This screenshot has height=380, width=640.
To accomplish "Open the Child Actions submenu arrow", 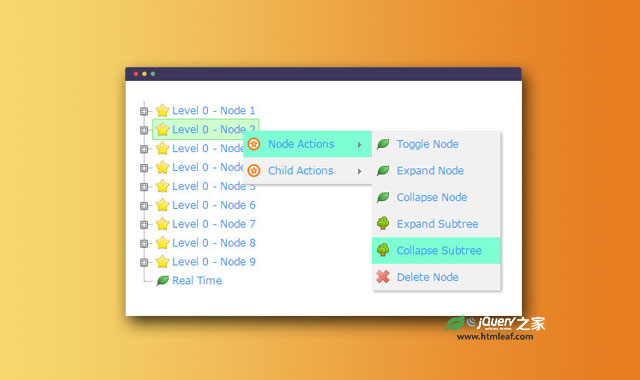I will [360, 171].
